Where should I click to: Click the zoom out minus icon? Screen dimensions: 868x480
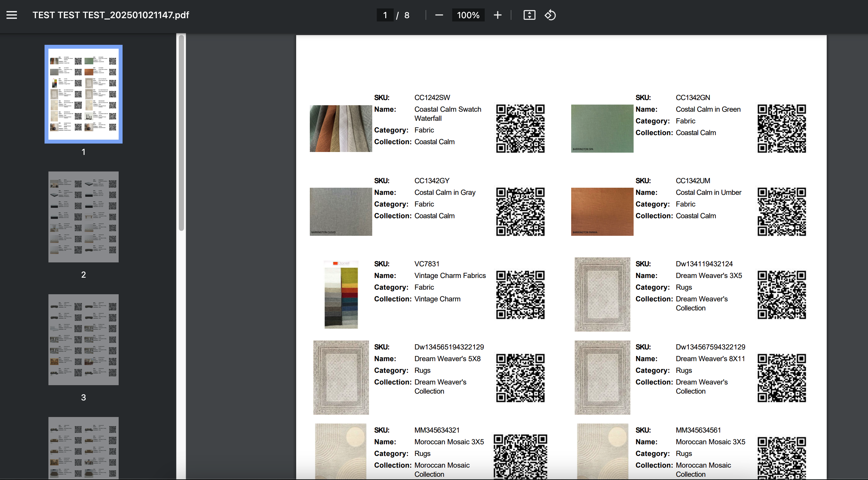tap(439, 15)
